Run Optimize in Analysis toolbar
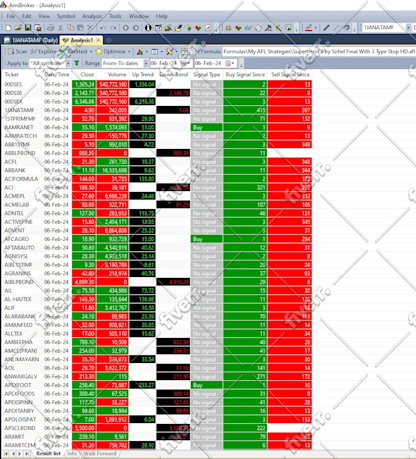The width and height of the screenshot is (416, 459). 111,52
